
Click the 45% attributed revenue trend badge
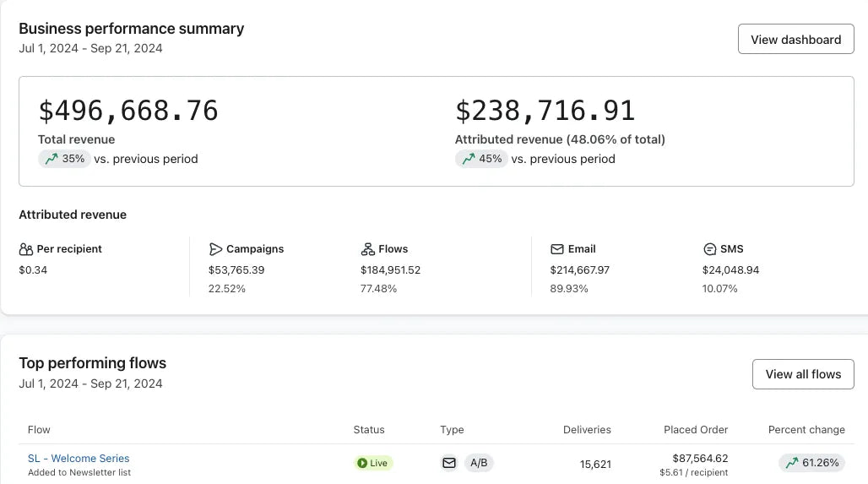[481, 159]
